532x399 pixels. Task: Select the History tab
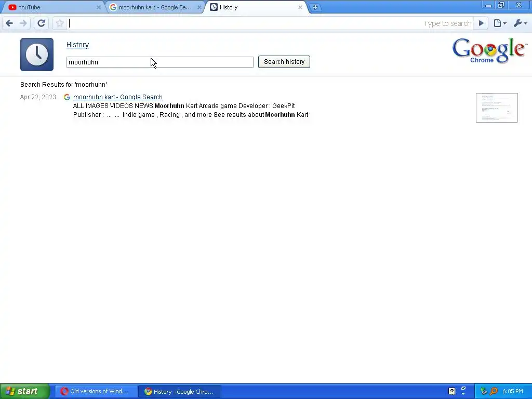click(x=257, y=7)
